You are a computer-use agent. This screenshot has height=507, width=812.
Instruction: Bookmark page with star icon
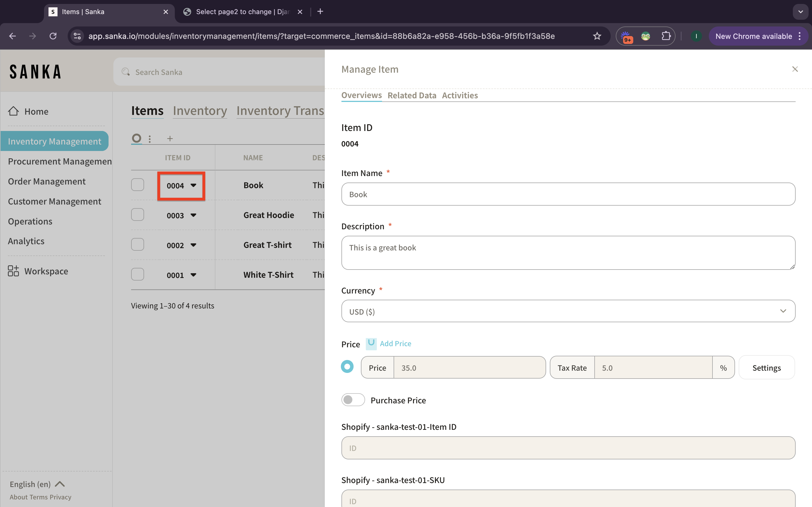[x=597, y=36]
